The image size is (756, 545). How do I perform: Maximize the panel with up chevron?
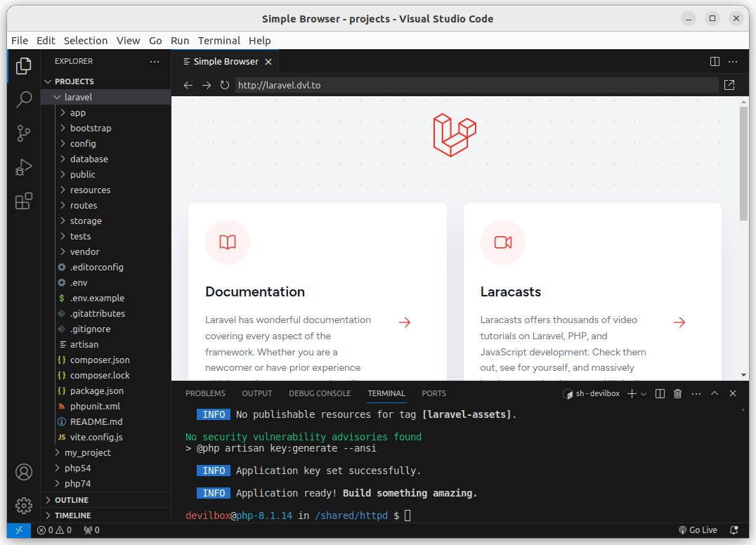click(x=715, y=394)
